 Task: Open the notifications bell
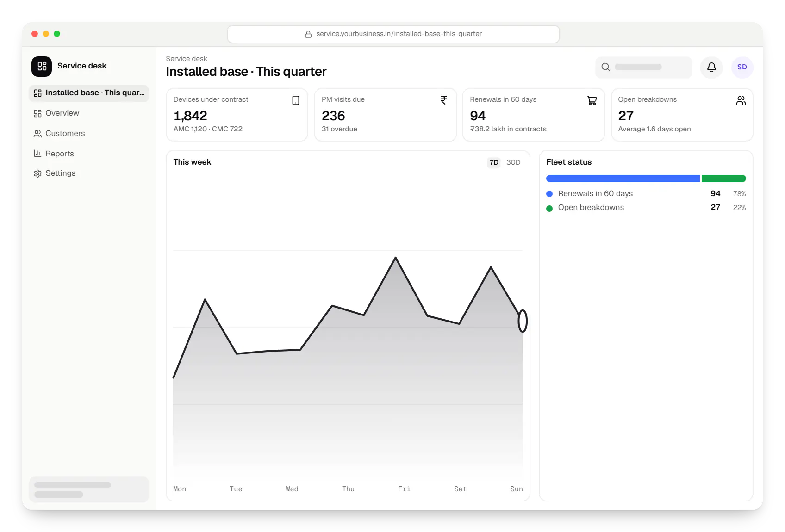point(711,67)
